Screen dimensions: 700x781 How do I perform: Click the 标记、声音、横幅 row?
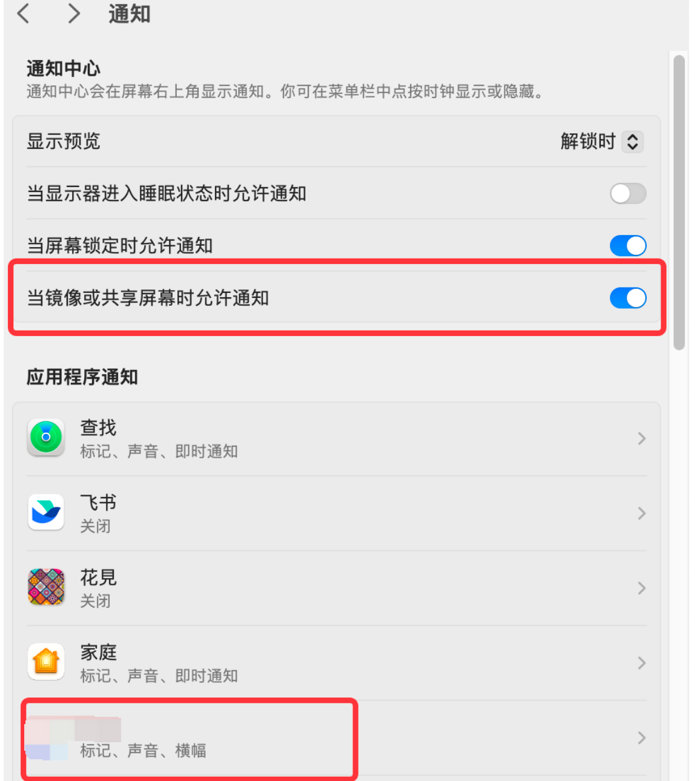pyautogui.click(x=336, y=738)
